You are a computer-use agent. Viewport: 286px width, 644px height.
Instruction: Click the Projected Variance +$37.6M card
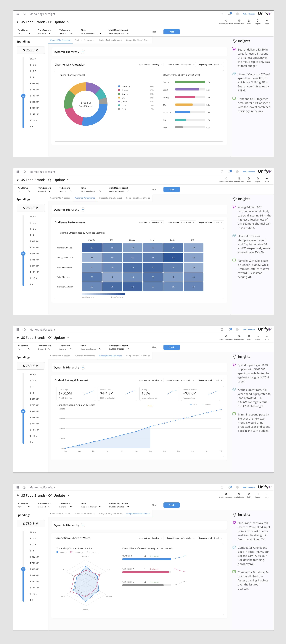coord(200,394)
